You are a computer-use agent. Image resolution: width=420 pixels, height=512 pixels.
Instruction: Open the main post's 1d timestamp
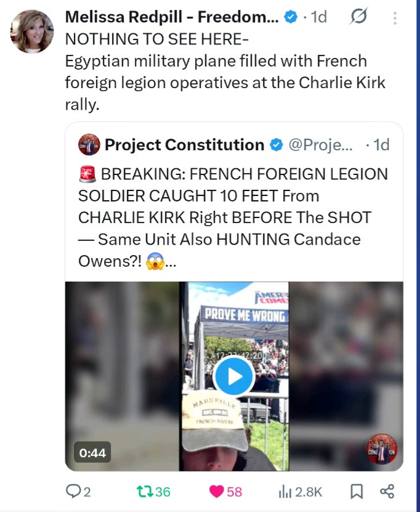pyautogui.click(x=318, y=17)
